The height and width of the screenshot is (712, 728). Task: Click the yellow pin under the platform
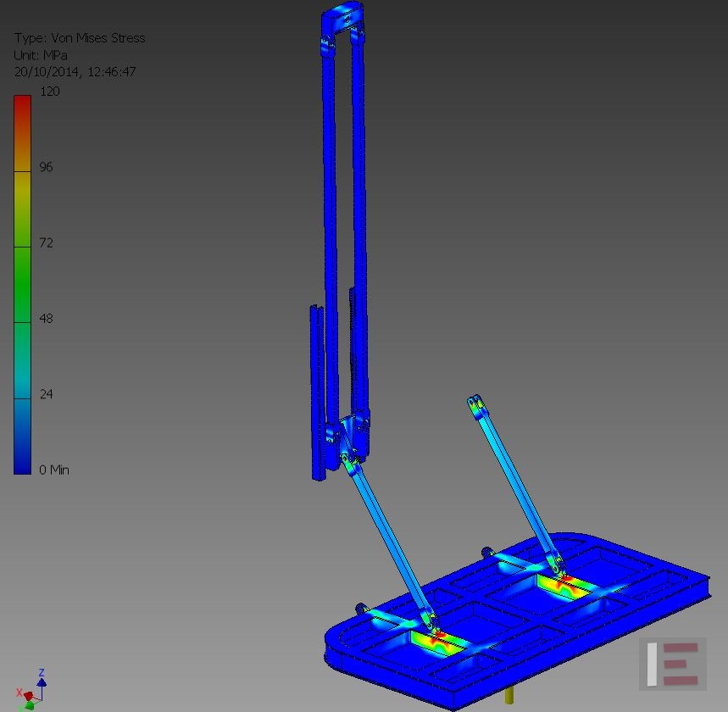coord(508,696)
